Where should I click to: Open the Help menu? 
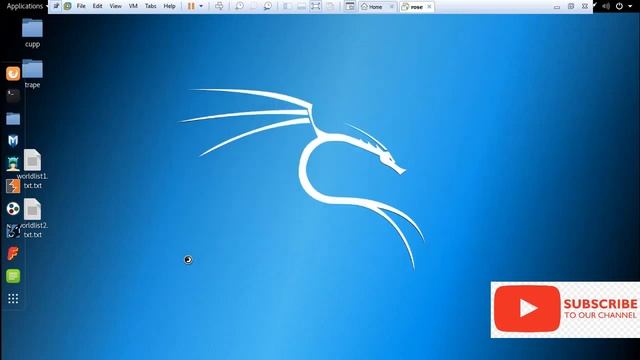coord(169,6)
